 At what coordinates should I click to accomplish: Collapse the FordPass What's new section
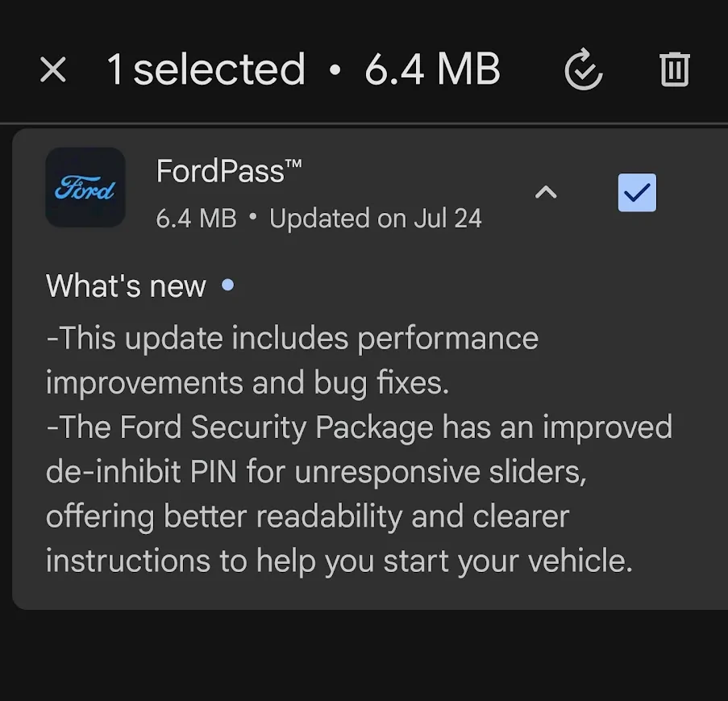tap(547, 193)
